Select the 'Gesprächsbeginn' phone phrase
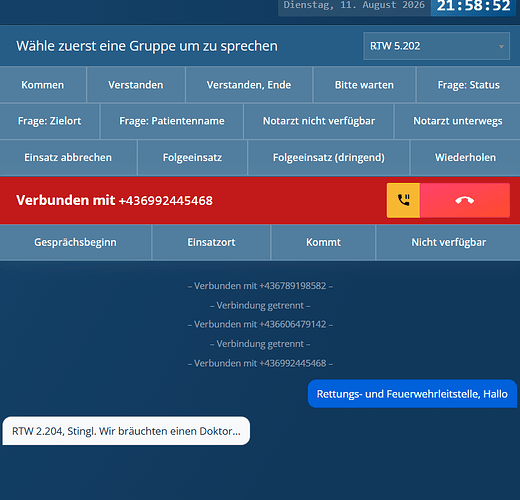This screenshot has height=500, width=520. pyautogui.click(x=75, y=242)
